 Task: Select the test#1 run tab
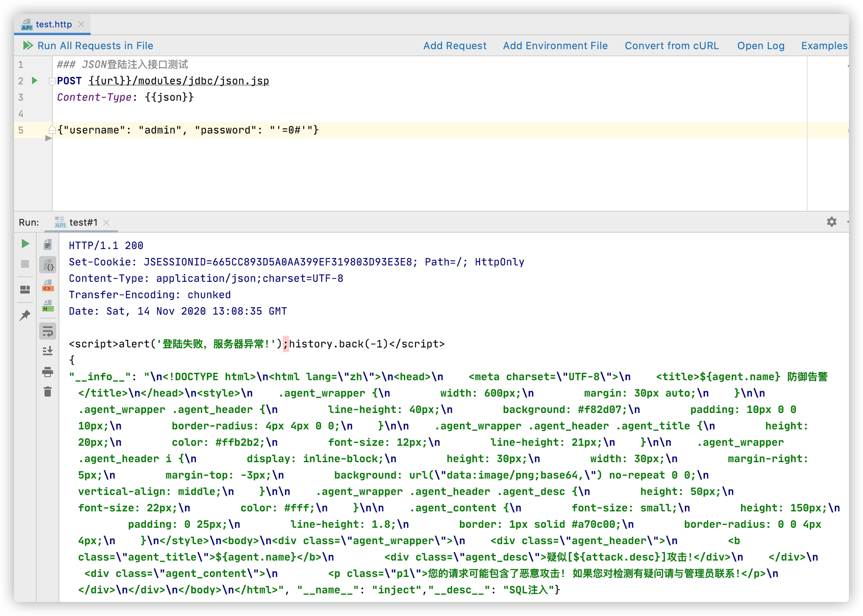tap(83, 223)
